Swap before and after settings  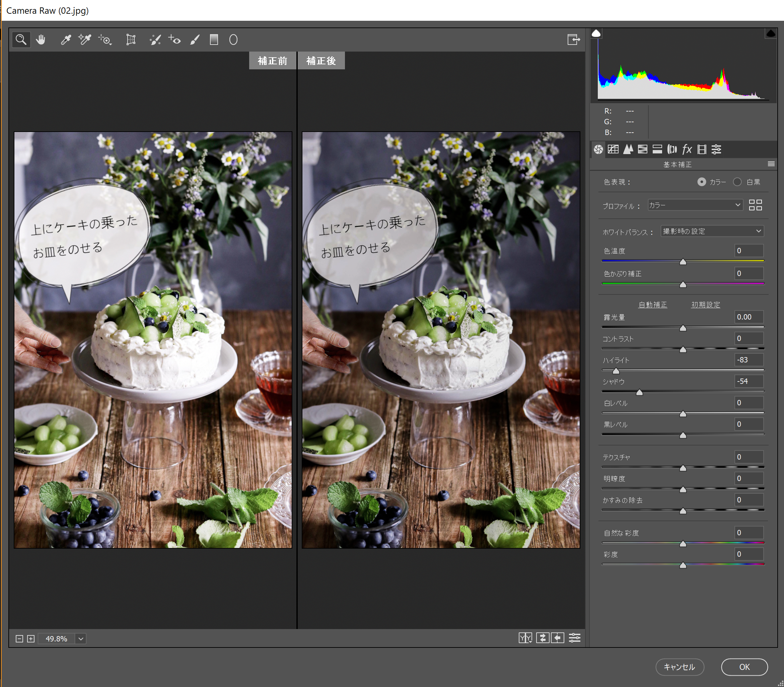tap(543, 638)
